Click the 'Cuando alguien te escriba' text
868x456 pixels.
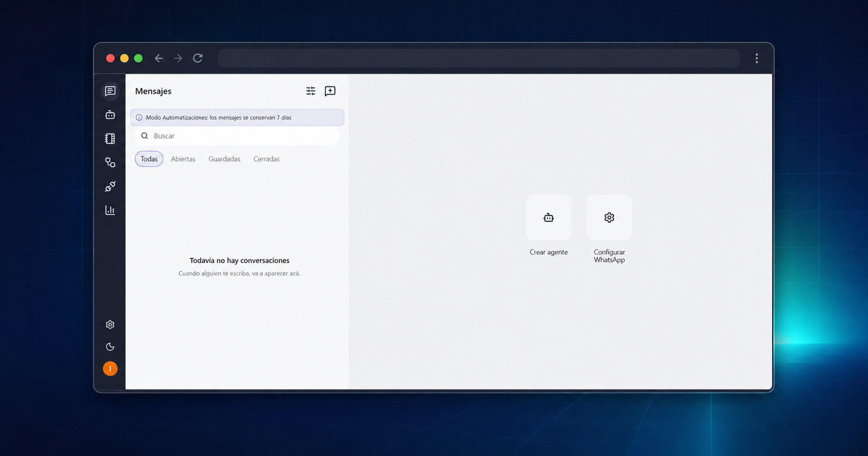pyautogui.click(x=239, y=274)
